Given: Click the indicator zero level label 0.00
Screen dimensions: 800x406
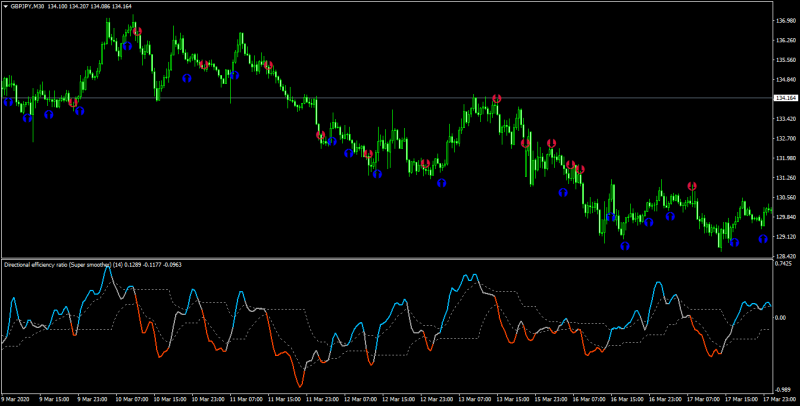Looking at the screenshot, I should 781,317.
